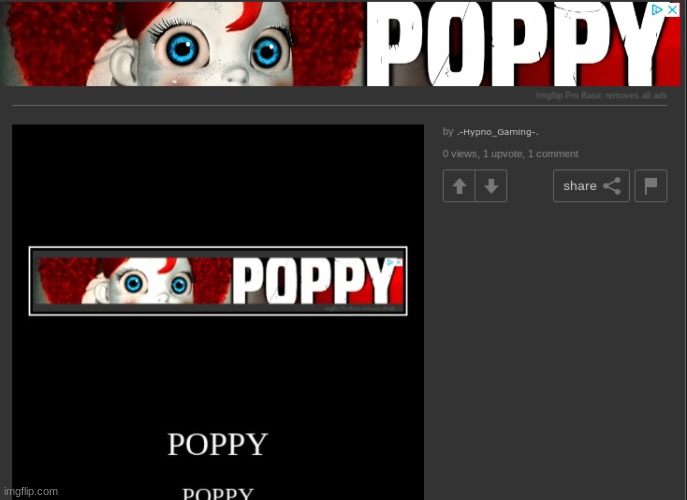The image size is (687, 500).
Task: Open the share button options
Action: coord(591,186)
